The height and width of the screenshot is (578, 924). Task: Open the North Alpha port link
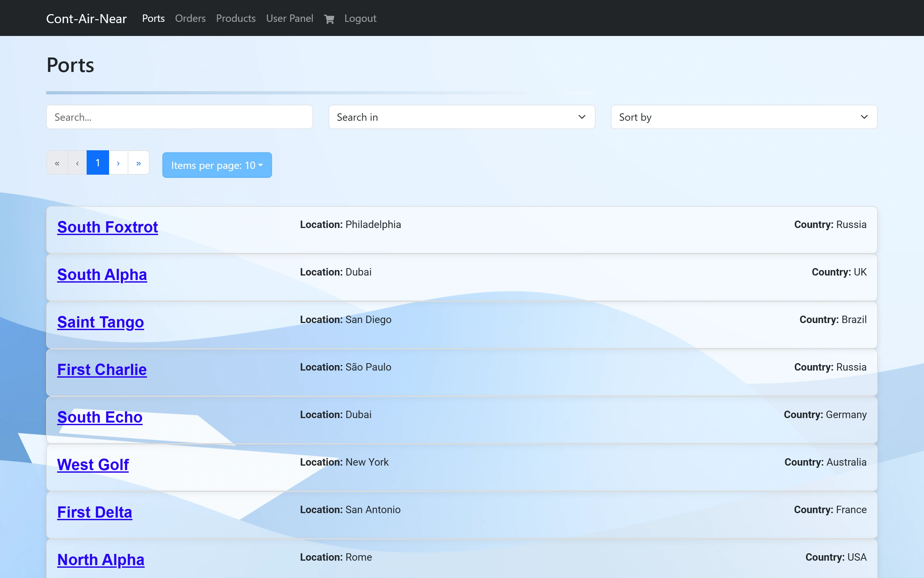101,560
